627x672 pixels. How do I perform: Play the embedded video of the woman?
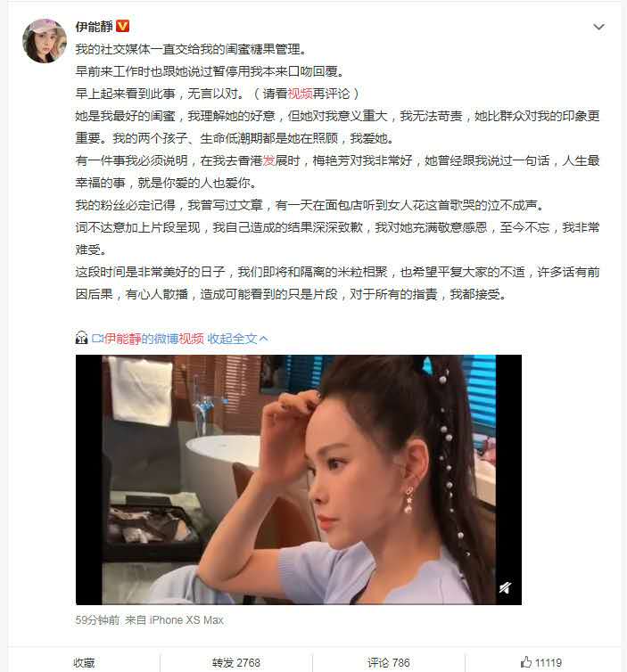click(x=299, y=479)
